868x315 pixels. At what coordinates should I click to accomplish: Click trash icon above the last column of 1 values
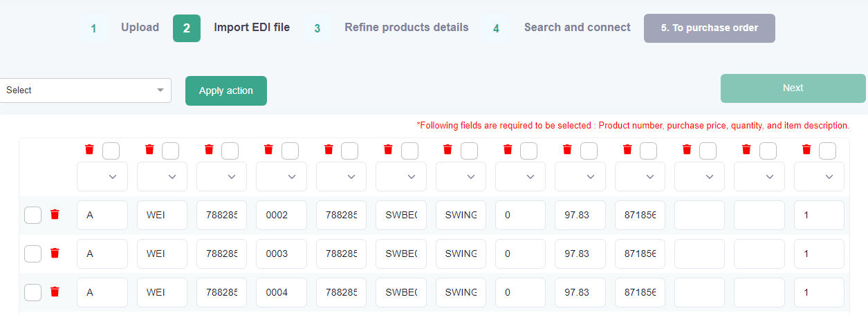806,149
